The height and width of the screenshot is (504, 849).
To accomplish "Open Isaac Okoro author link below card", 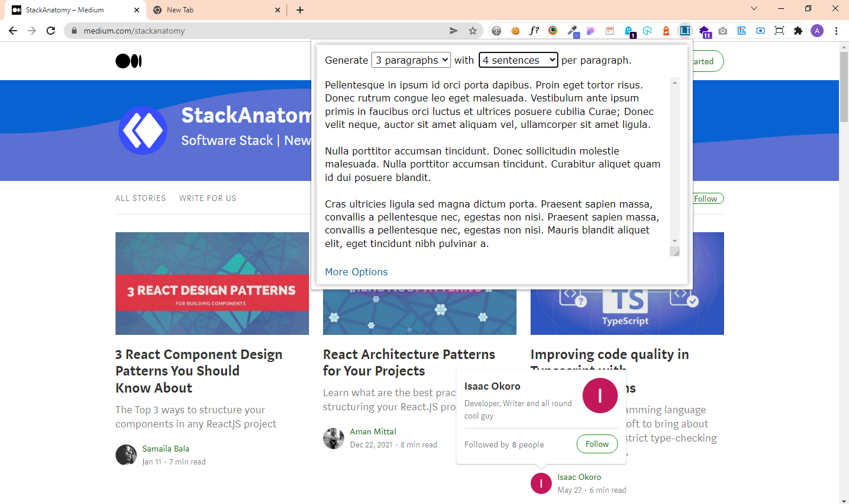I will [x=580, y=477].
